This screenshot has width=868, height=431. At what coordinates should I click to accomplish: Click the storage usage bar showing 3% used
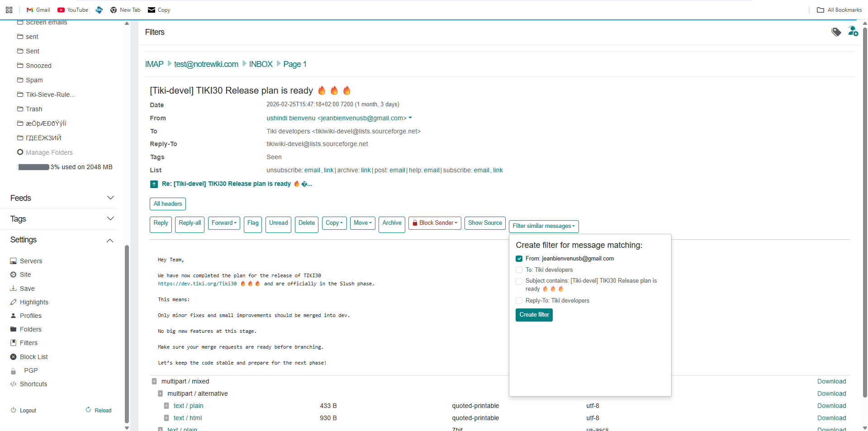(33, 167)
